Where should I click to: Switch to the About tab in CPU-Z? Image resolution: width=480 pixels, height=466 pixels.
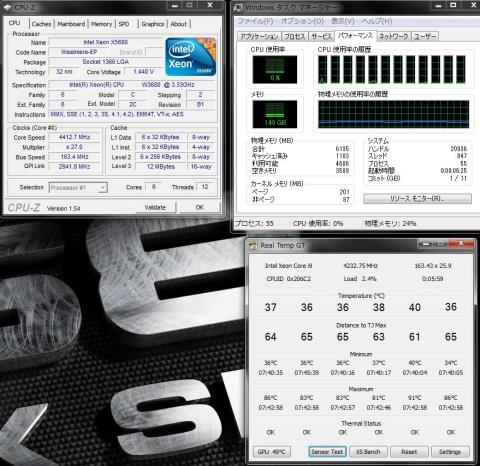pyautogui.click(x=179, y=24)
